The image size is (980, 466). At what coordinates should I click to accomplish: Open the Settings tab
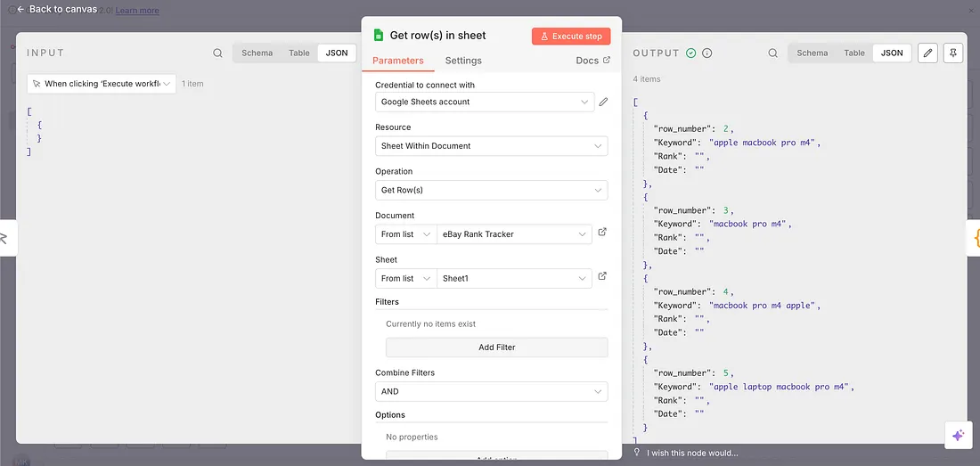[x=463, y=61]
